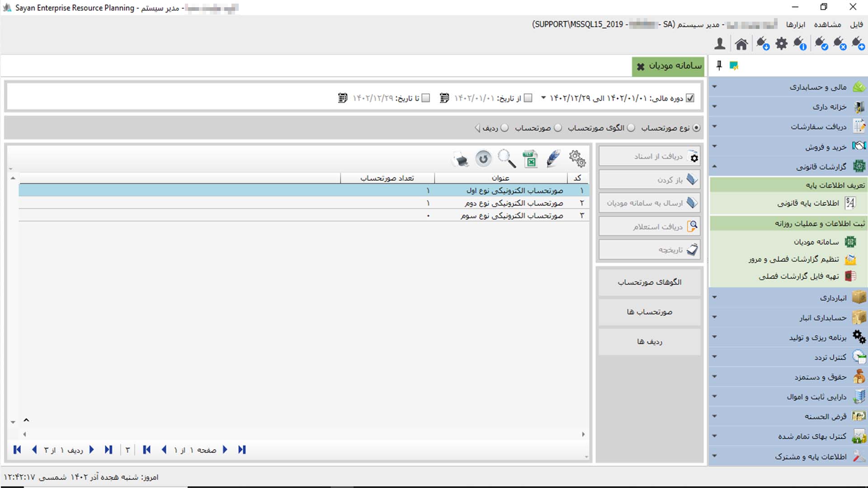Screen dimensions: 868x488
Task: Click the refresh icon in grid toolbar
Action: 483,159
